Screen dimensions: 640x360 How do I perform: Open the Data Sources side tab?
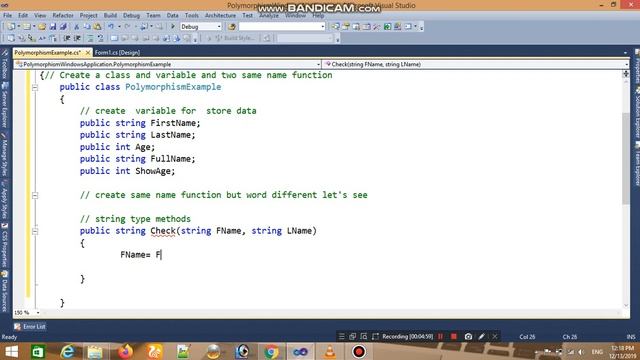coord(5,291)
